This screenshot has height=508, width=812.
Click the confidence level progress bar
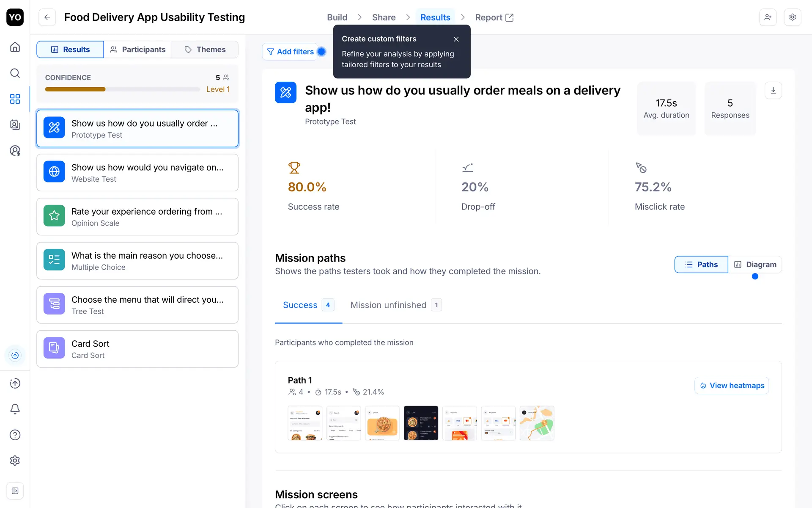pyautogui.click(x=122, y=89)
